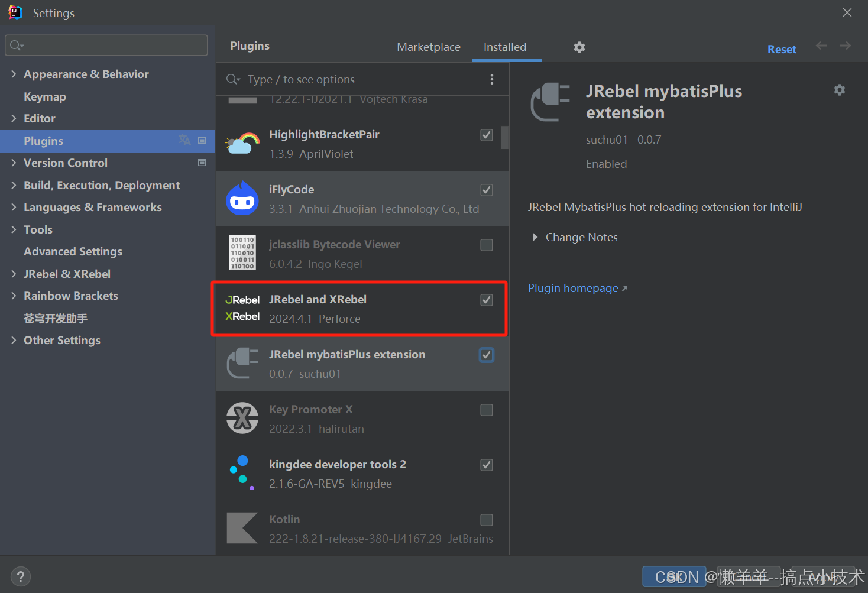Click the JRebel XRebel logo icon
868x593 pixels.
coord(242,308)
